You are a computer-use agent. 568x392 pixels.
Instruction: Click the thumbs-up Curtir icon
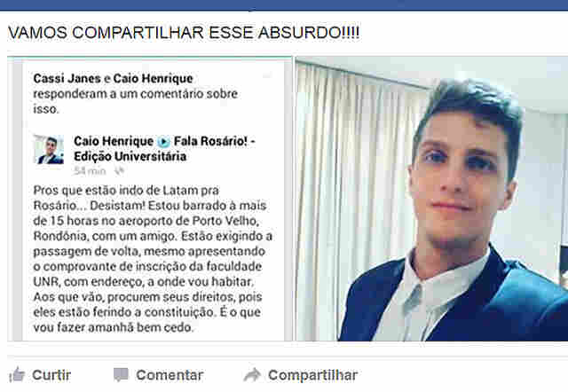[17, 375]
